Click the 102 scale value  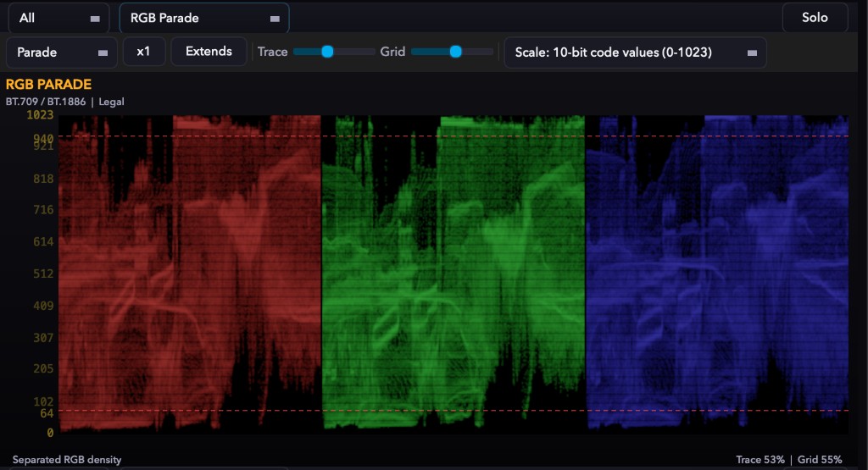(43, 401)
